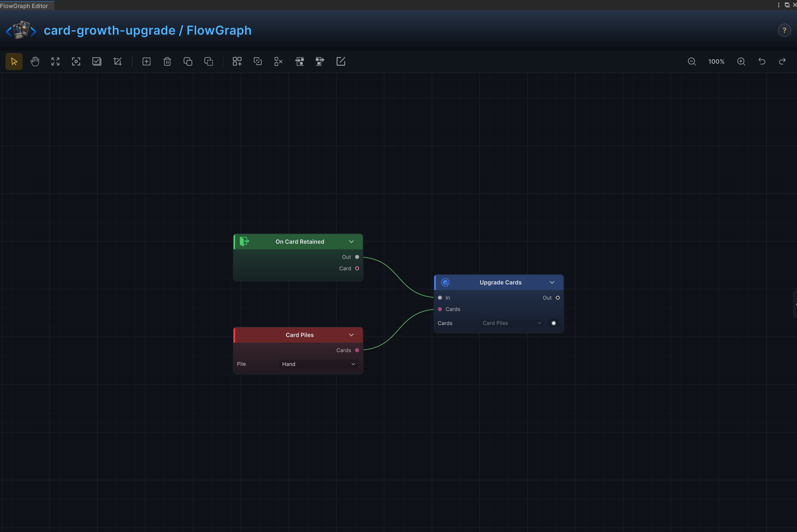This screenshot has width=797, height=532.
Task: Toggle the round button beside Cards dropdown
Action: [554, 323]
